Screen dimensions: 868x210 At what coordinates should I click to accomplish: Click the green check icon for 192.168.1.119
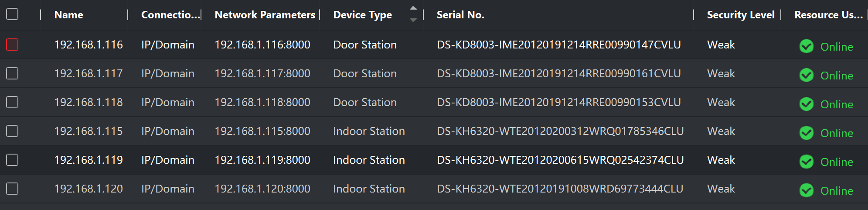[806, 162]
